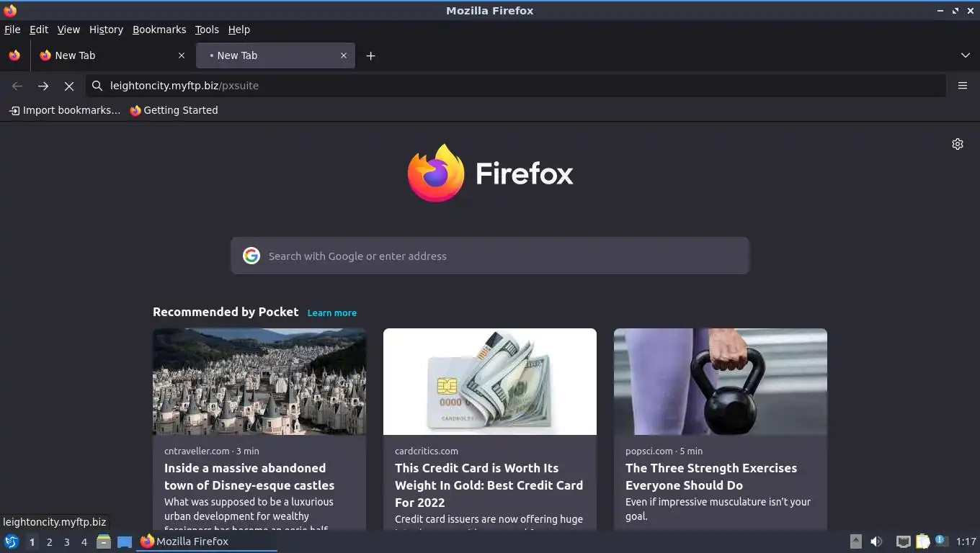Open the volume control tray icon
Viewport: 980px width, 553px height.
coord(876,541)
